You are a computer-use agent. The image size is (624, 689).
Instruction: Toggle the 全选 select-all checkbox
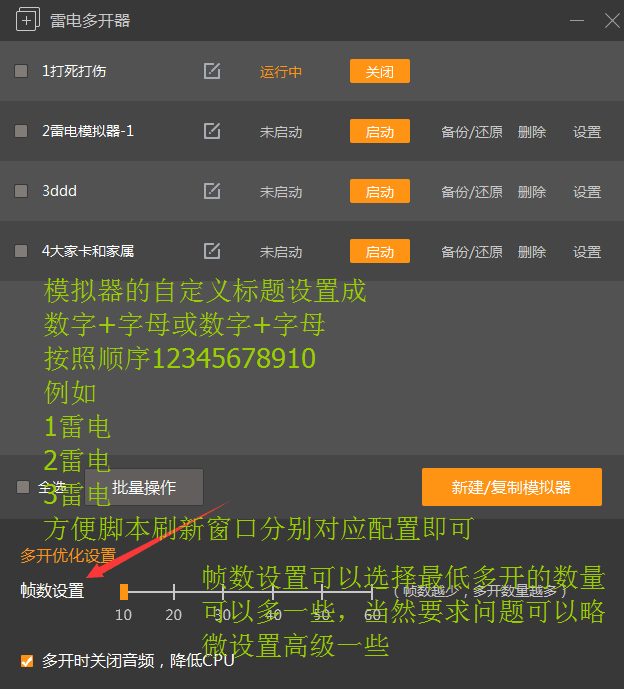23,487
